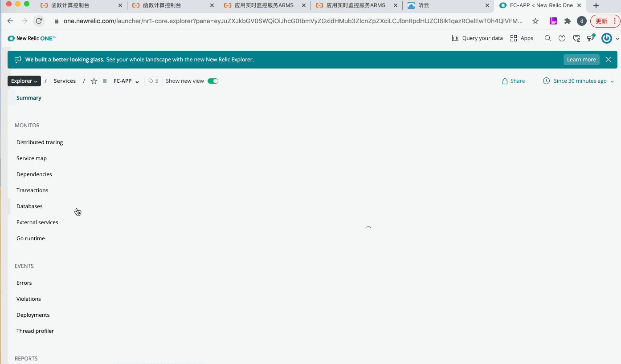The height and width of the screenshot is (364, 621).
Task: Click the Services breadcrumb link
Action: point(65,81)
